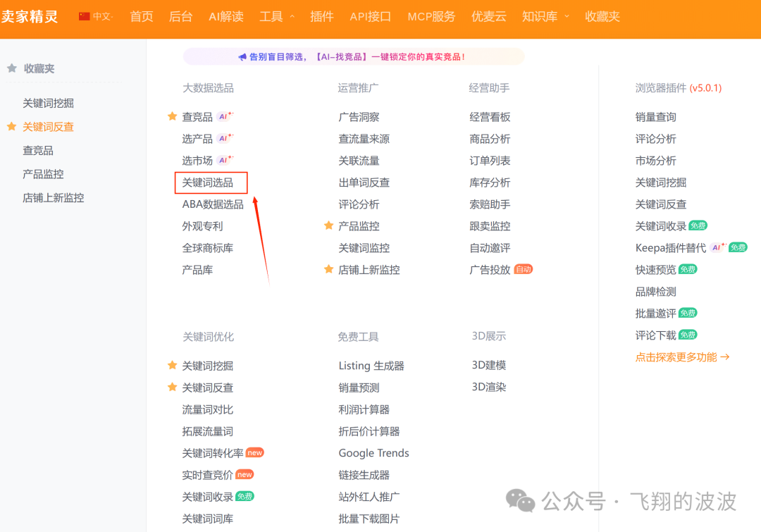Toggle the favorite star beside 关键词反查 under 关键词优化
Screen dimensions: 761x532
click(173, 387)
